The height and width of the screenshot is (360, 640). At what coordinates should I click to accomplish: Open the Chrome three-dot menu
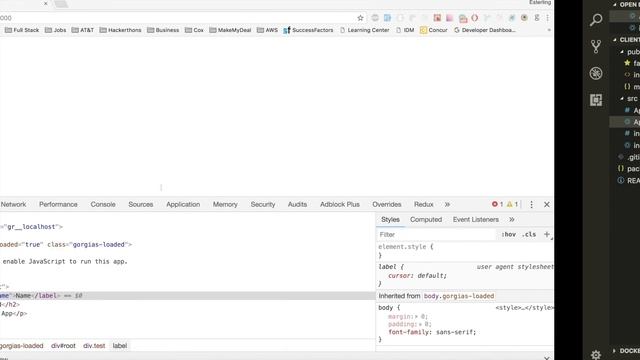[547, 18]
